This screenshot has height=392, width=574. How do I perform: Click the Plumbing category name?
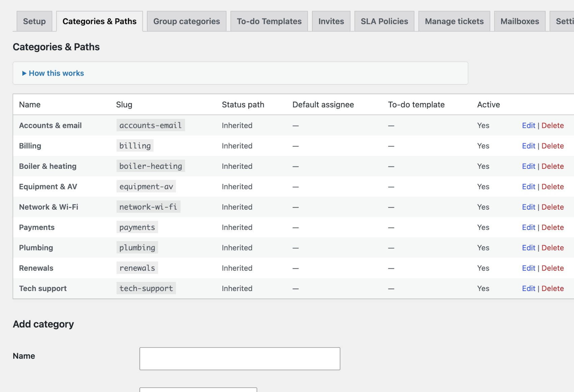(36, 248)
